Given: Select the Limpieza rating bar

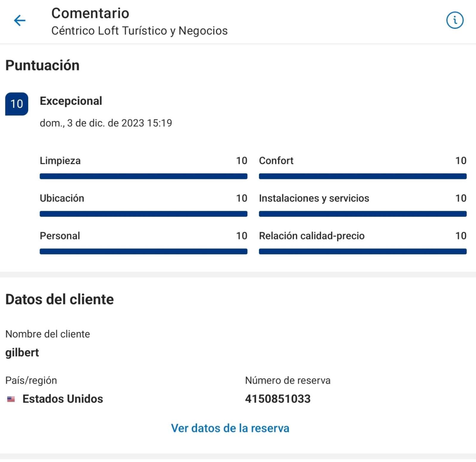Looking at the screenshot, I should (x=143, y=176).
